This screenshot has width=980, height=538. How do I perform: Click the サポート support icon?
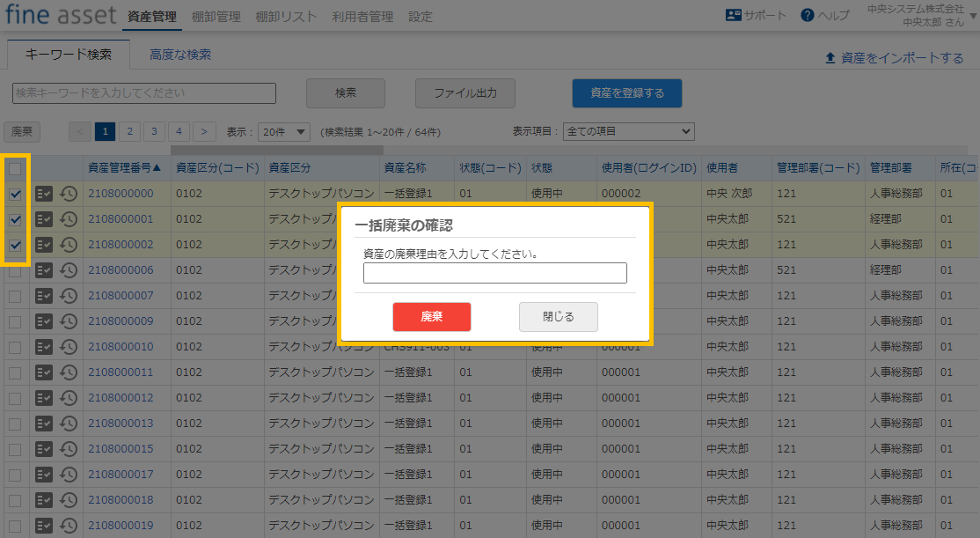733,15
